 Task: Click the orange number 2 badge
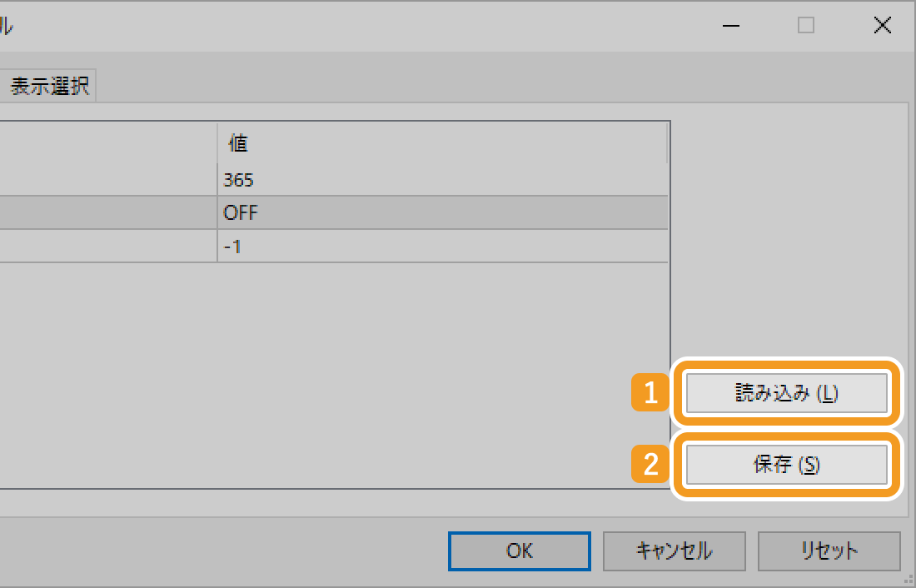[x=651, y=466]
